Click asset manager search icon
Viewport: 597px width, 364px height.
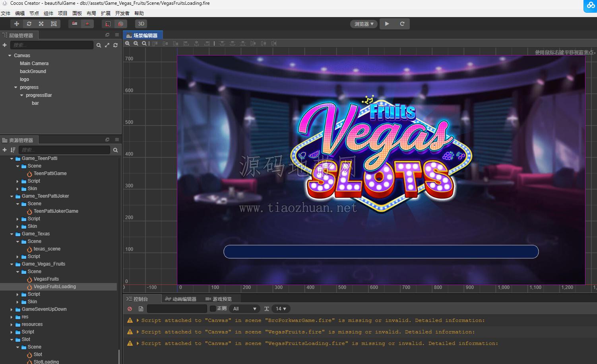tap(115, 150)
